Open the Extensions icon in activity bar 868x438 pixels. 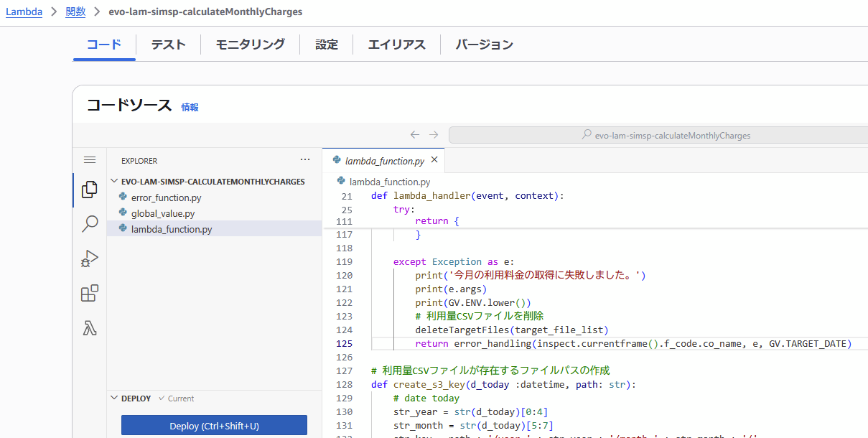click(x=90, y=293)
